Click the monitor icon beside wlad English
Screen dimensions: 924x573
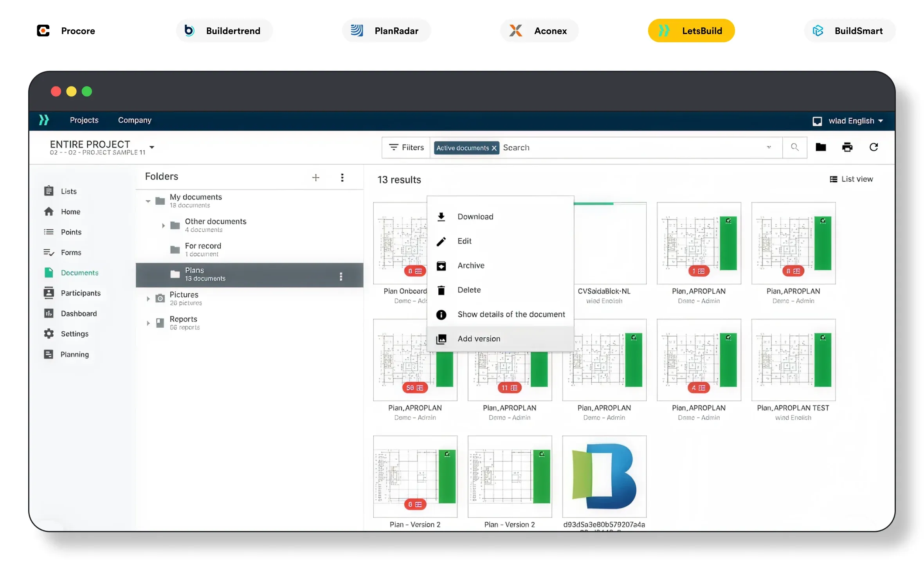(817, 121)
